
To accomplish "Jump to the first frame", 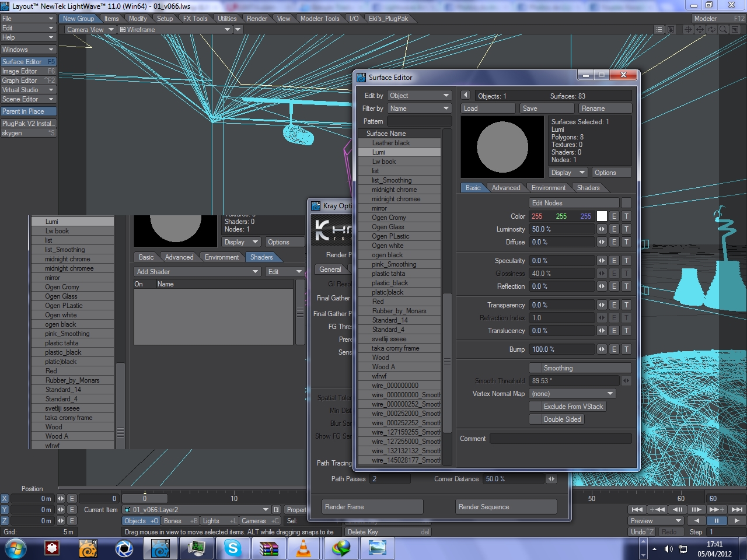I will click(x=637, y=509).
